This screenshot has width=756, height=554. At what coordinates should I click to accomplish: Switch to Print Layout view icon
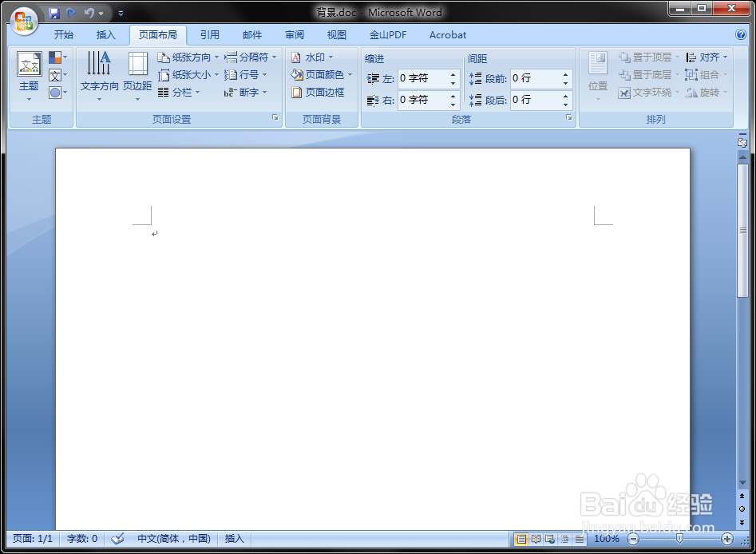click(521, 539)
